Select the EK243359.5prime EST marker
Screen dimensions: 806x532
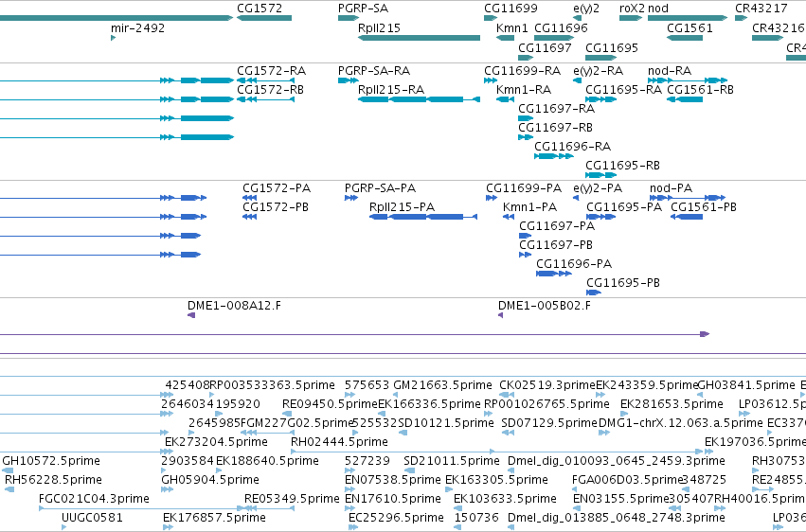pyautogui.click(x=600, y=395)
